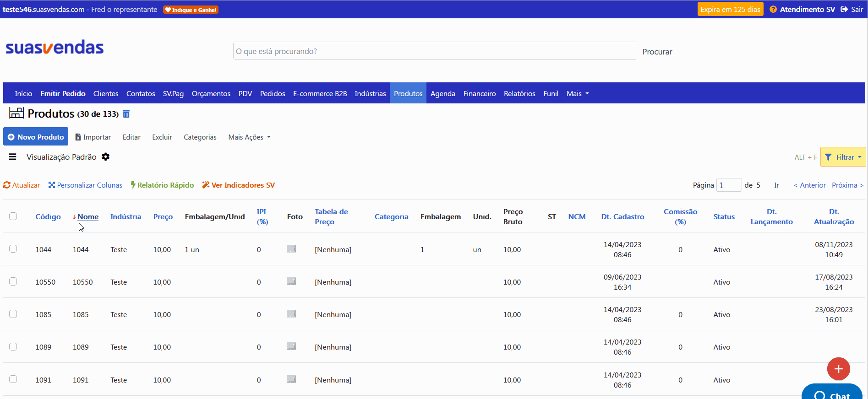Open the Clientes menu item
Image resolution: width=868 pixels, height=399 pixels.
(106, 93)
